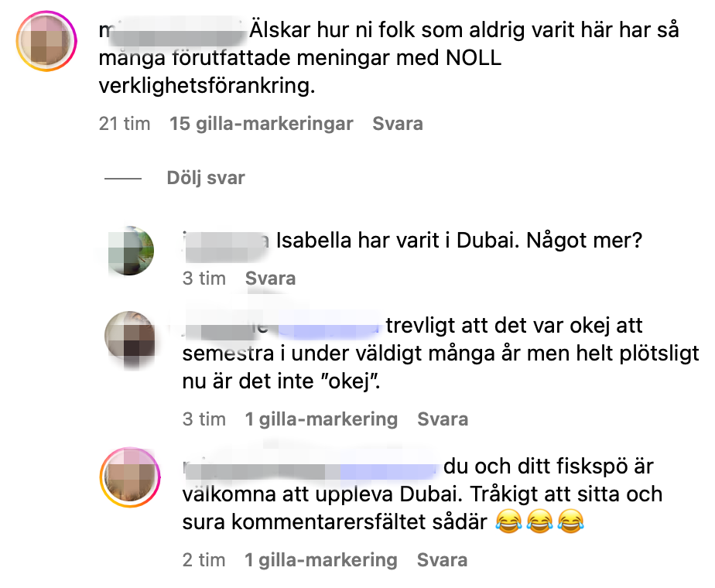Reply to the top comment via Svara
The height and width of the screenshot is (588, 715).
[x=398, y=124]
